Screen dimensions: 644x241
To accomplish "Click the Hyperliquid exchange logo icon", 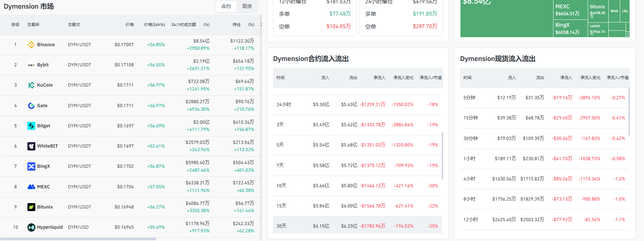I will [x=31, y=227].
